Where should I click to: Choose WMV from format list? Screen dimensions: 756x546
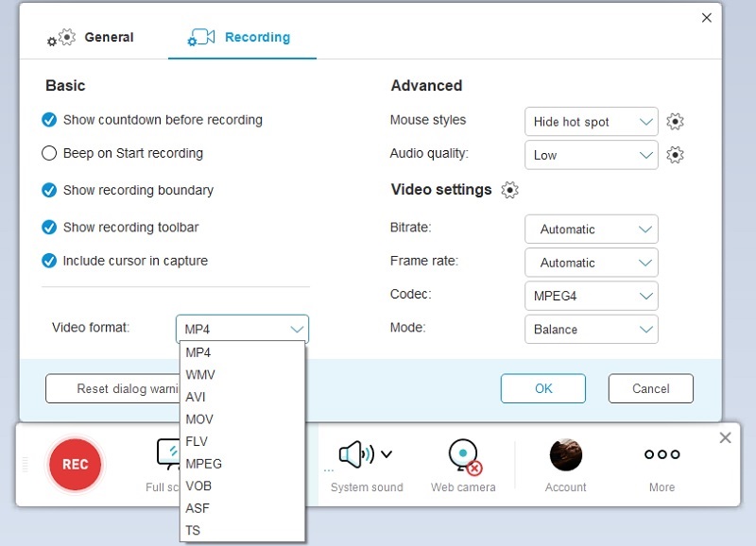tap(243, 374)
